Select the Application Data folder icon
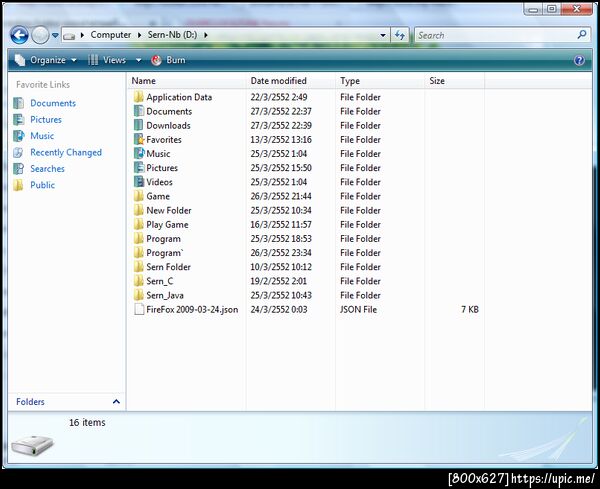The image size is (600, 489). pos(139,97)
